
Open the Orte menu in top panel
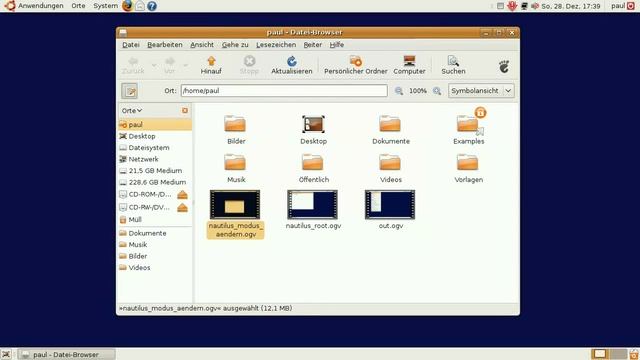click(x=78, y=6)
